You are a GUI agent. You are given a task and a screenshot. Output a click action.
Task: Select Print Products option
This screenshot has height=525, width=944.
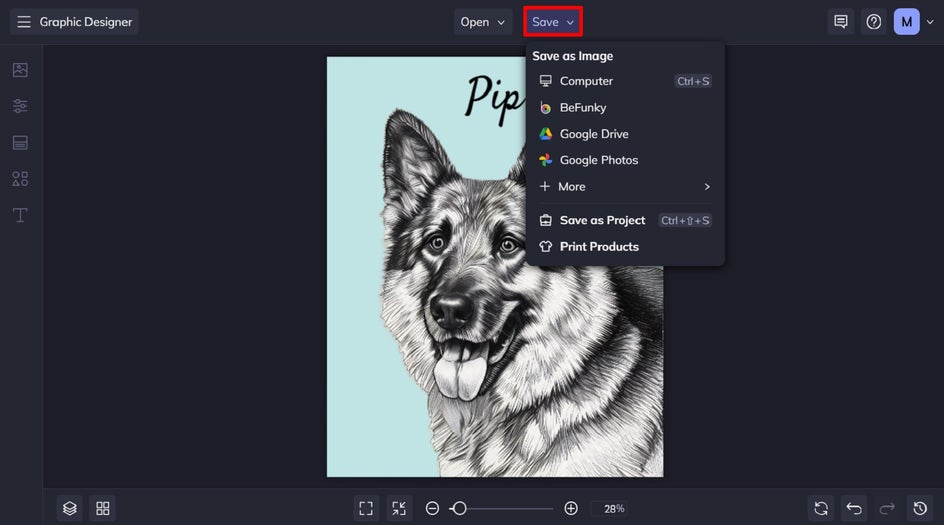pos(625,246)
